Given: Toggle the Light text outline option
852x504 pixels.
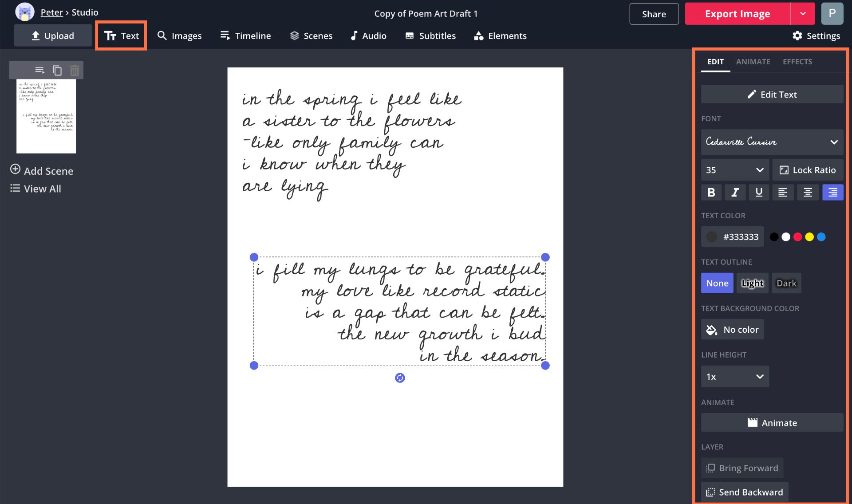Looking at the screenshot, I should point(751,283).
